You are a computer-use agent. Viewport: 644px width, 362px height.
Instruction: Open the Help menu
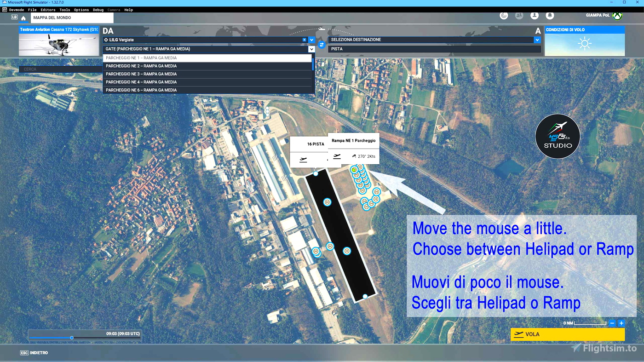click(129, 10)
